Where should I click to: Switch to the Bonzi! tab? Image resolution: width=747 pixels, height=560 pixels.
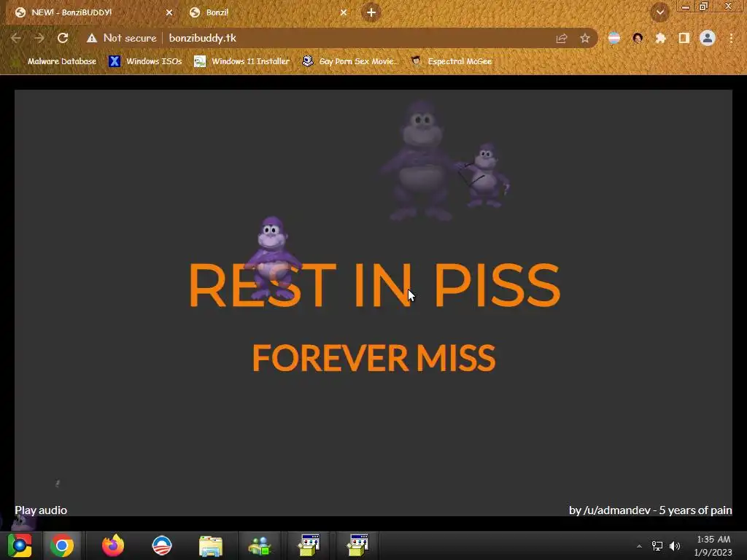pyautogui.click(x=267, y=12)
